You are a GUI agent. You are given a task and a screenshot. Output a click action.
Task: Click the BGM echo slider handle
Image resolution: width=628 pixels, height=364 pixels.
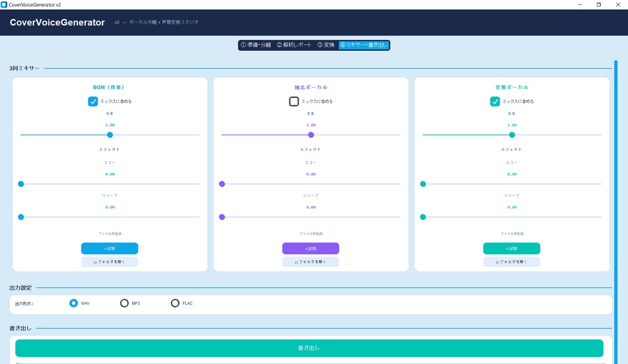[x=21, y=184]
